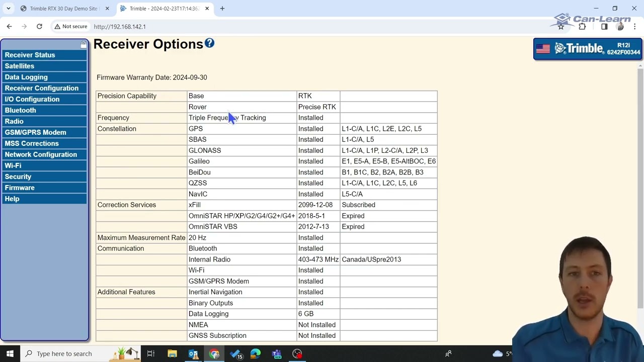The width and height of the screenshot is (644, 362).
Task: Launch File Explorer from the taskbar
Action: [x=172, y=353]
